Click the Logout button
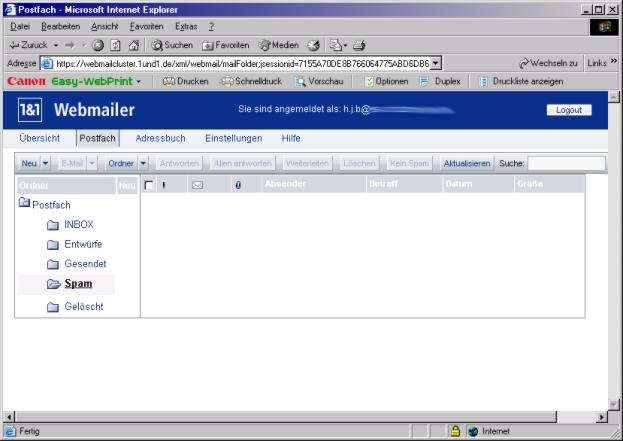The image size is (623, 441). 568,110
